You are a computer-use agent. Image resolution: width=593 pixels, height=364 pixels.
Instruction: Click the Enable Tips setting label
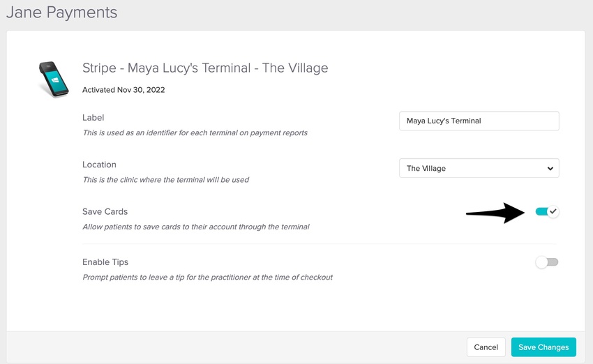point(105,262)
